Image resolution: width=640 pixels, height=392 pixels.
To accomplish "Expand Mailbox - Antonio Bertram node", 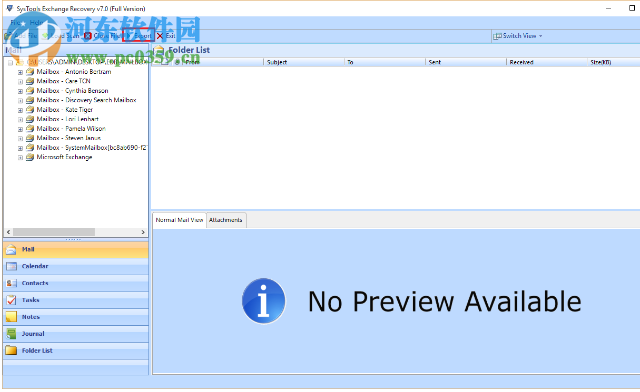I will 20,72.
